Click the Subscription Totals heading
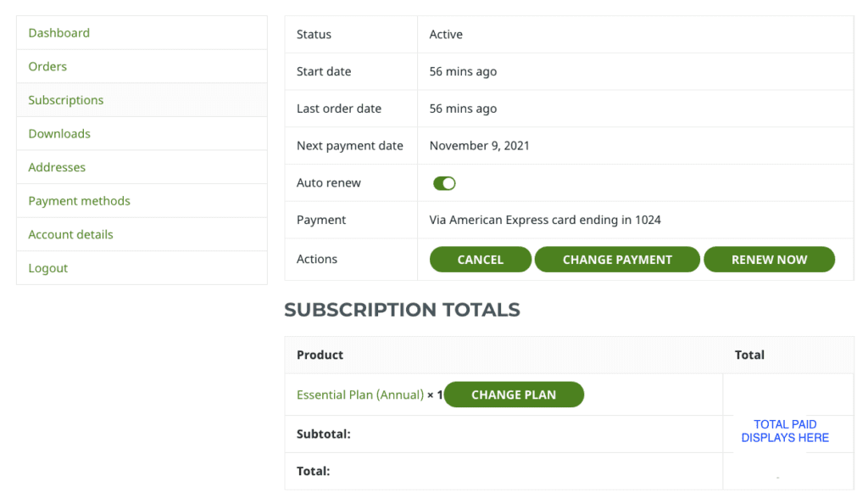868x504 pixels. point(402,310)
